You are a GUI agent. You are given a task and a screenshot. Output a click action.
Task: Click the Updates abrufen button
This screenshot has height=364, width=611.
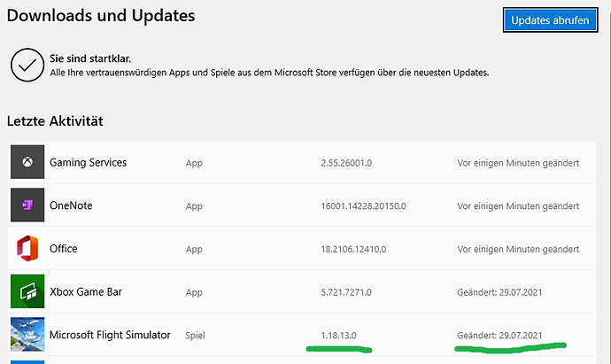click(550, 19)
